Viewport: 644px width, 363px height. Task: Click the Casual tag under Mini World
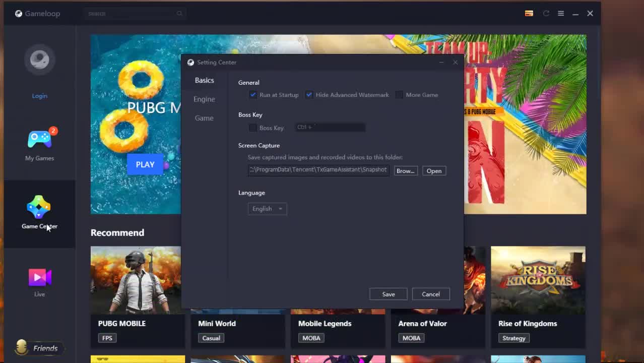tap(211, 338)
